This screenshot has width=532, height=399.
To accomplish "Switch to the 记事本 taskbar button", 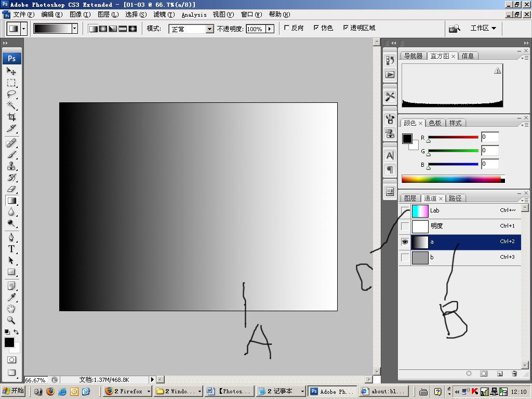I will click(281, 392).
